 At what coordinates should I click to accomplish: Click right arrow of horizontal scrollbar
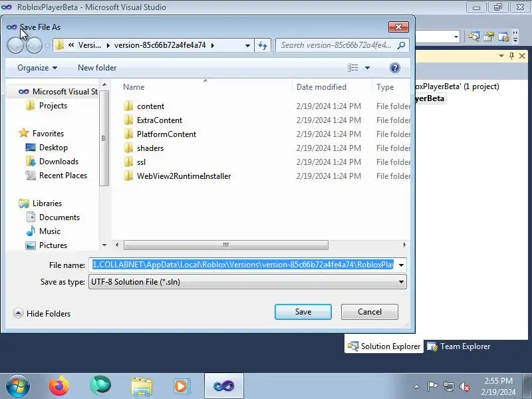(x=404, y=245)
